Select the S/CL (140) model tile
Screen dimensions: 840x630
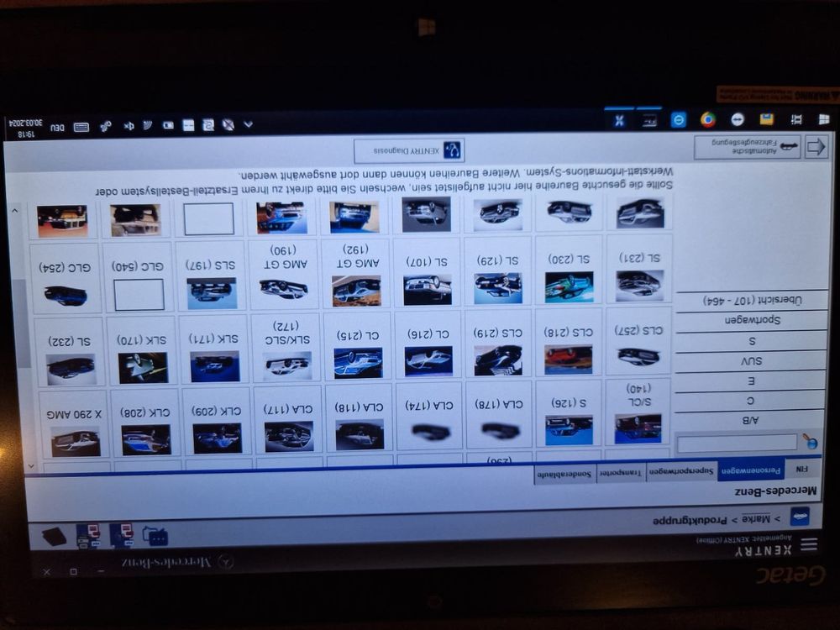[x=638, y=412]
